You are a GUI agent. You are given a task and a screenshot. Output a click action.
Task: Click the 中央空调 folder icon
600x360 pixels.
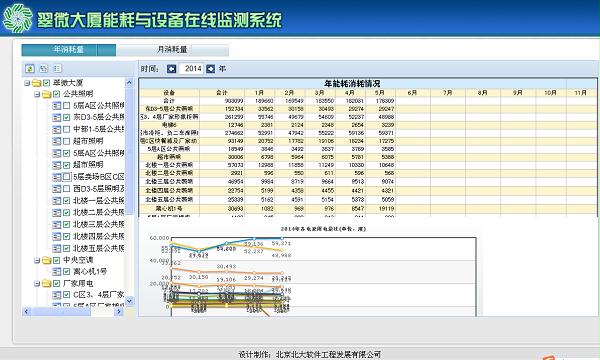tap(47, 260)
